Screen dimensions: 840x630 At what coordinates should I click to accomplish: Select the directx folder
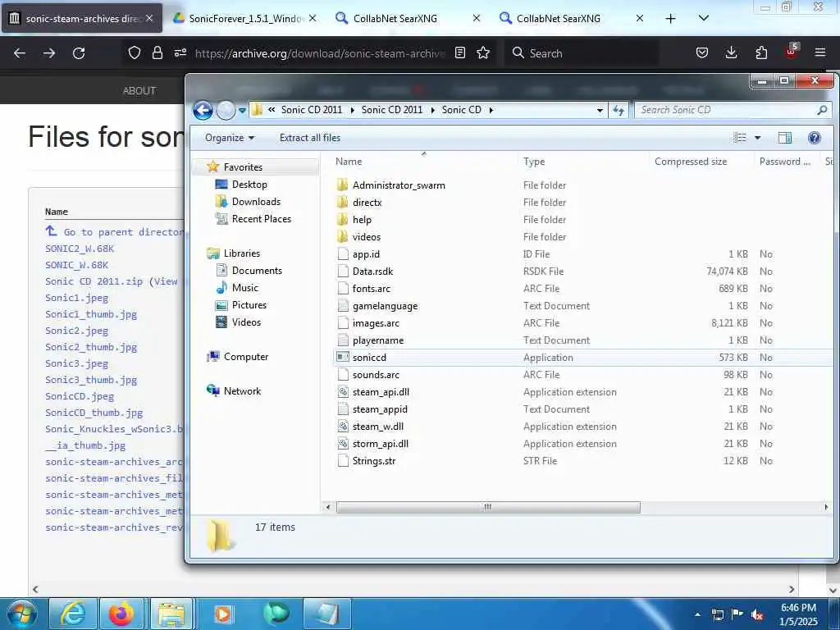pyautogui.click(x=367, y=203)
